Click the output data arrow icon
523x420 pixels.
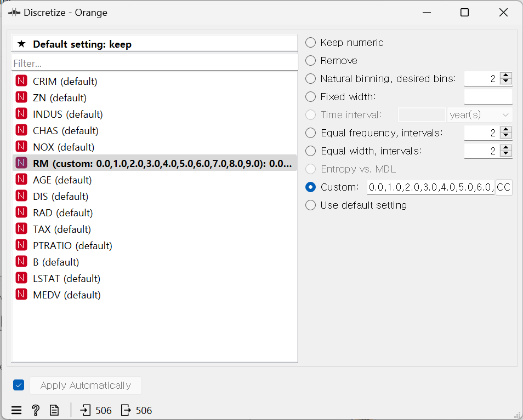126,410
